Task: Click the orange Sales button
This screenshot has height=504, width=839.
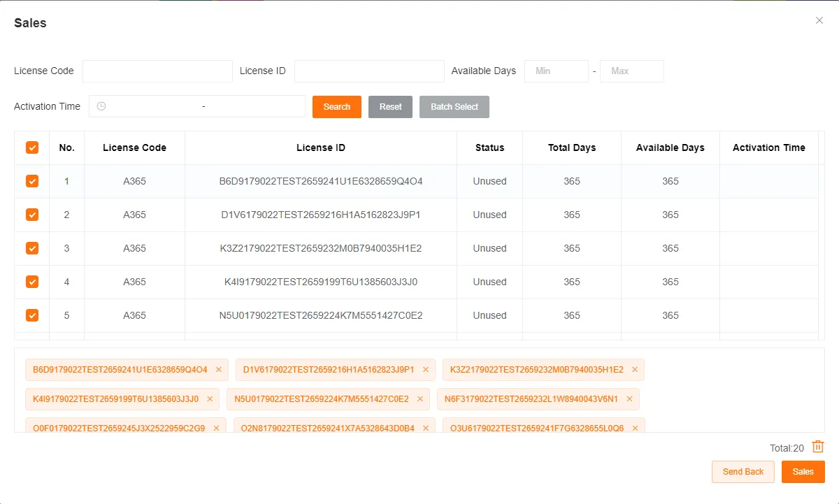Action: click(x=803, y=472)
